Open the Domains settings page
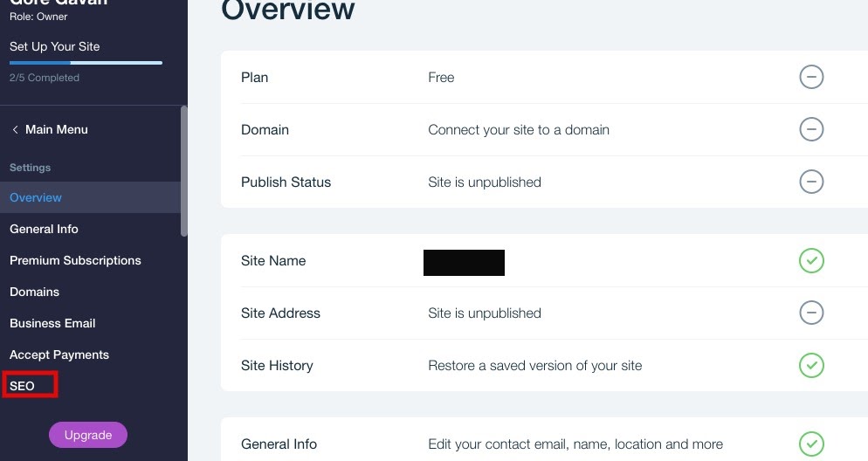 tap(34, 292)
